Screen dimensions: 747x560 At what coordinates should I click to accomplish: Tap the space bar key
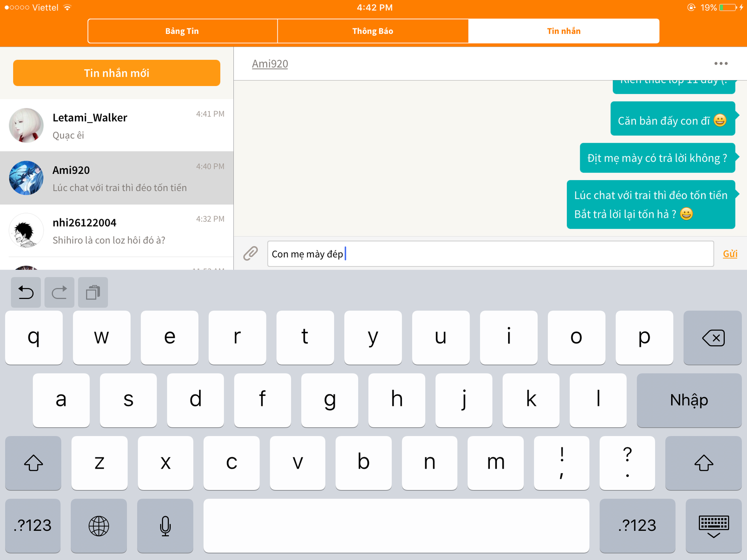(x=396, y=526)
